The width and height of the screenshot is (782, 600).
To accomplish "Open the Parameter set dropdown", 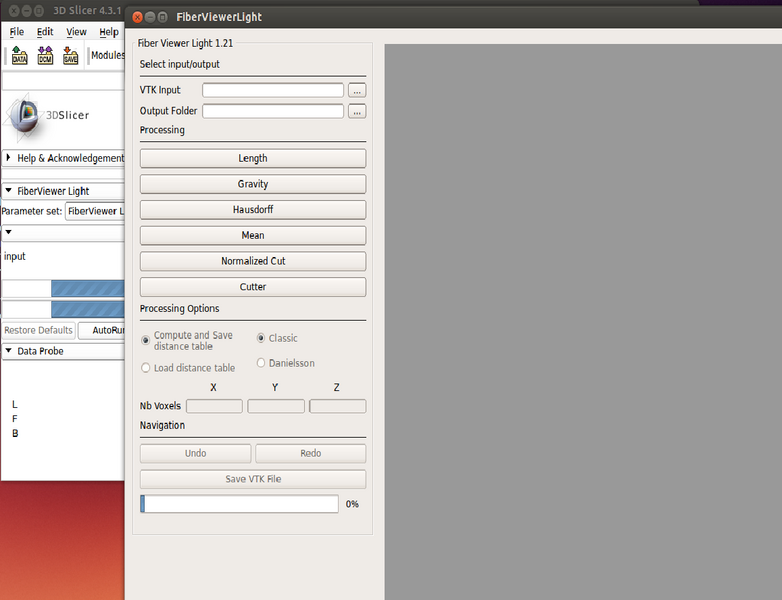I will pos(95,211).
